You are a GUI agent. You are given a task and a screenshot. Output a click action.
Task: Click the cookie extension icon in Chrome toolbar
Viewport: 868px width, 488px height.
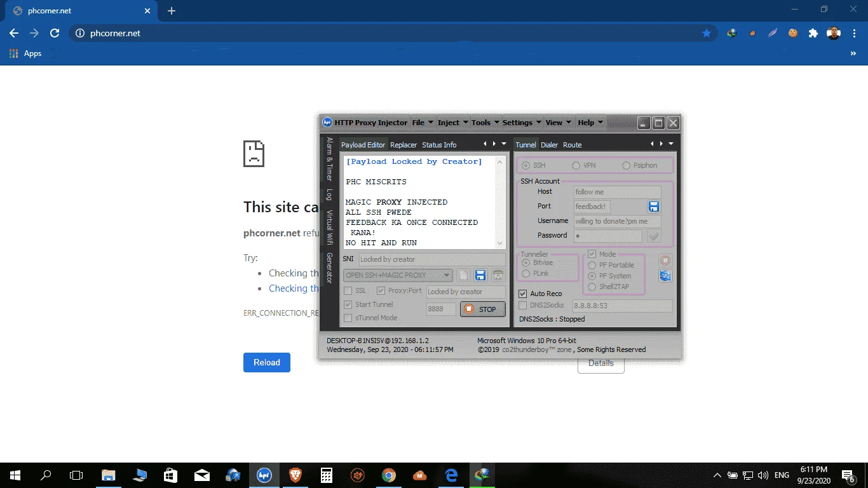click(x=792, y=33)
